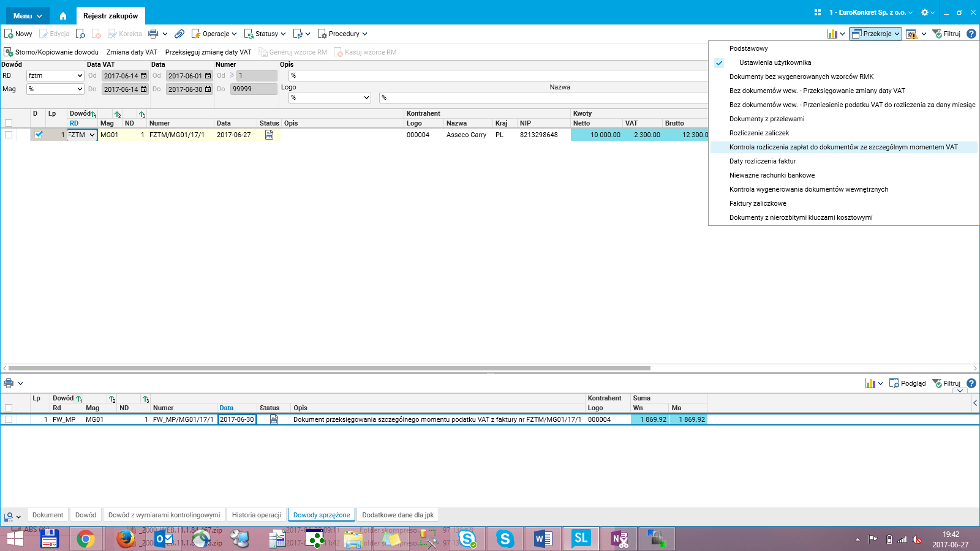Open the grid apps icon in title bar
The width and height of the screenshot is (980, 551).
pos(818,12)
